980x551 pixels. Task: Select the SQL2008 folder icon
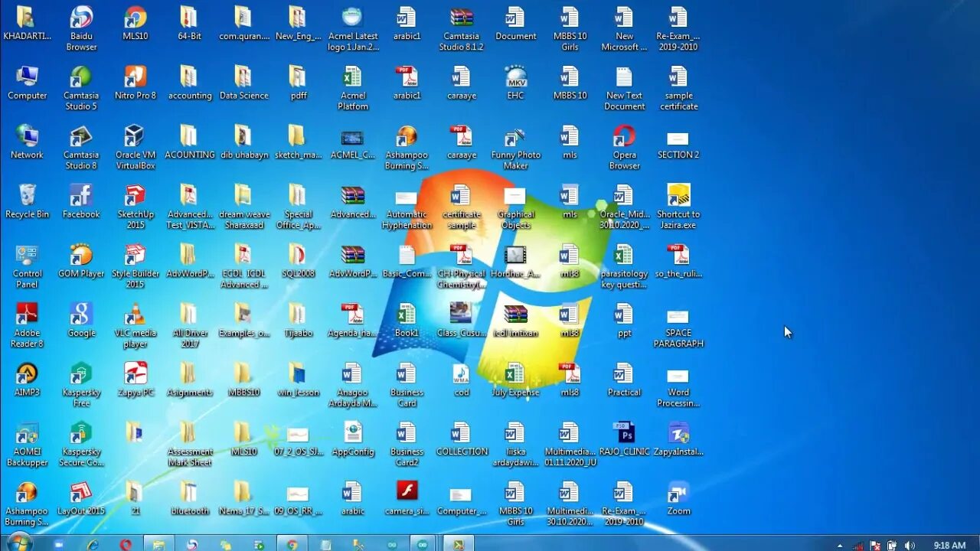(298, 261)
